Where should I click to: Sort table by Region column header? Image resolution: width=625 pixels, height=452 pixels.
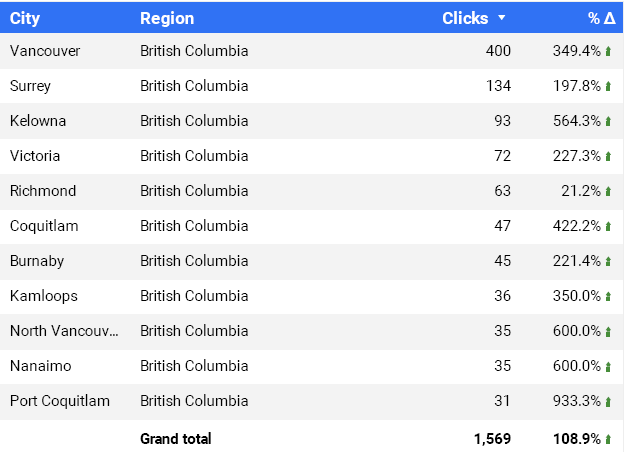tap(167, 18)
